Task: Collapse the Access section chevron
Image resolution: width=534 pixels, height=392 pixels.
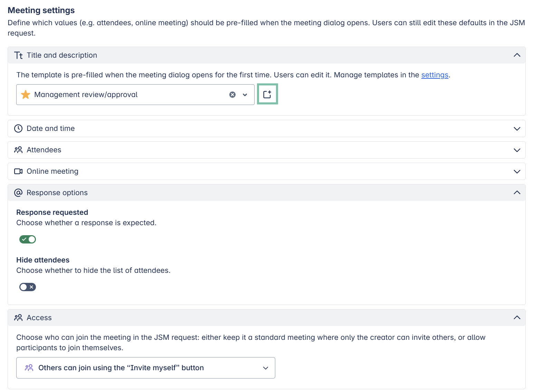Action: click(517, 318)
